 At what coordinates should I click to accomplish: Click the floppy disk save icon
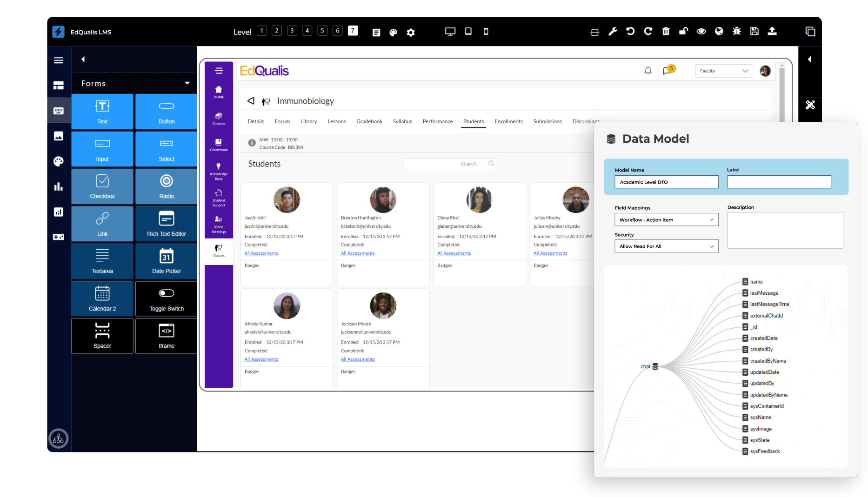(754, 31)
